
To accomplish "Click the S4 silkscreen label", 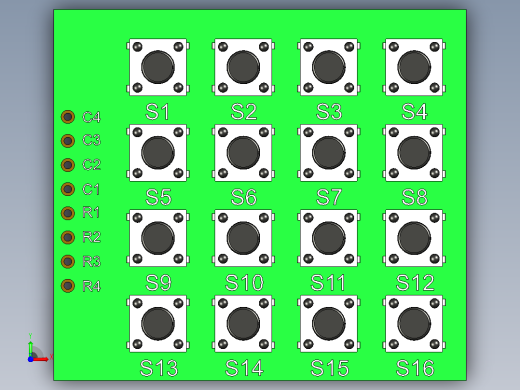I will tap(414, 112).
